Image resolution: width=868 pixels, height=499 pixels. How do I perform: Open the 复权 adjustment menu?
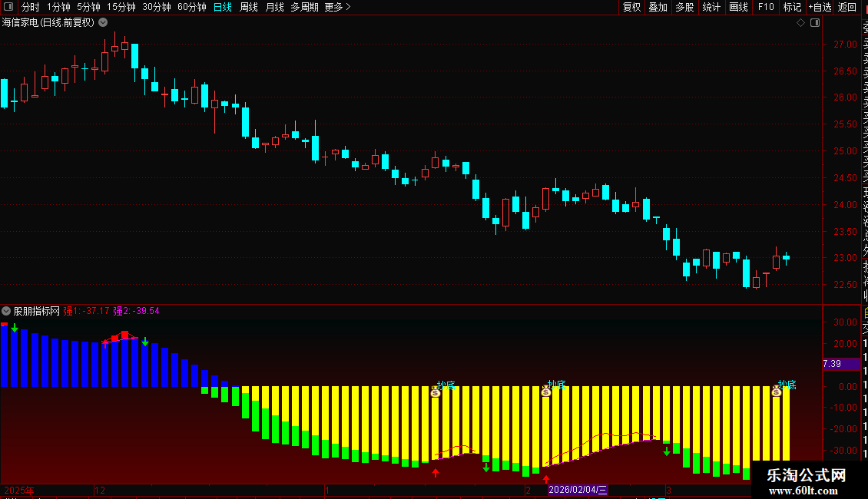(x=631, y=7)
